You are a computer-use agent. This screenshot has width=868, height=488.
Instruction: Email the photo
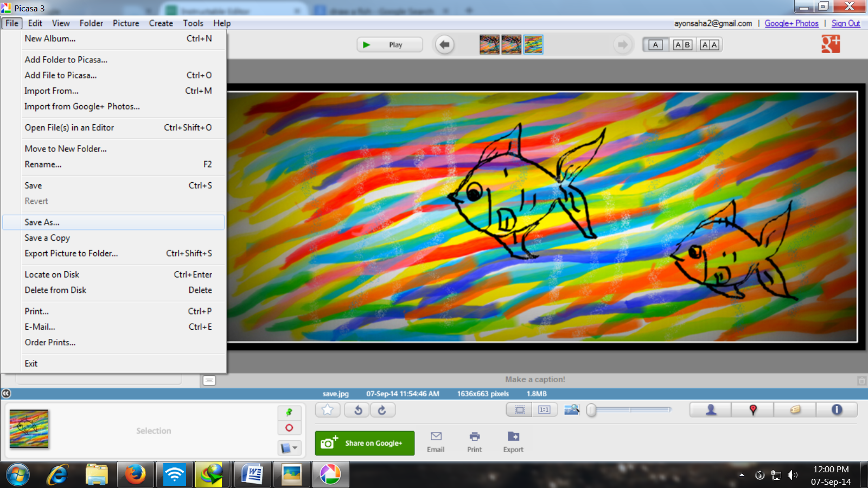click(436, 442)
